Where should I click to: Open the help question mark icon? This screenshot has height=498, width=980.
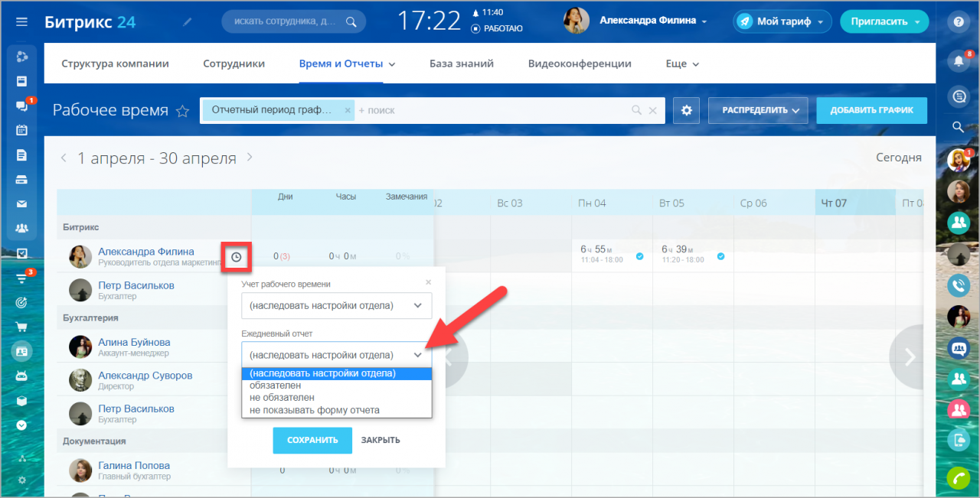958,21
